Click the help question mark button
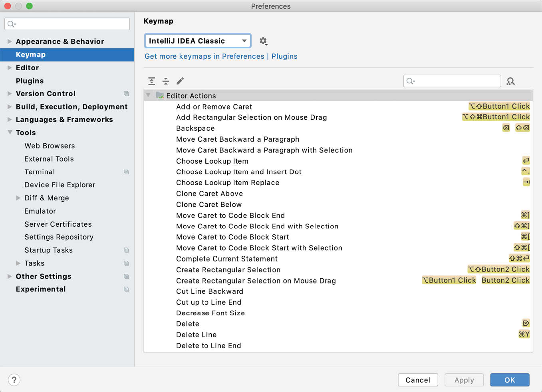This screenshot has width=542, height=392. tap(14, 380)
